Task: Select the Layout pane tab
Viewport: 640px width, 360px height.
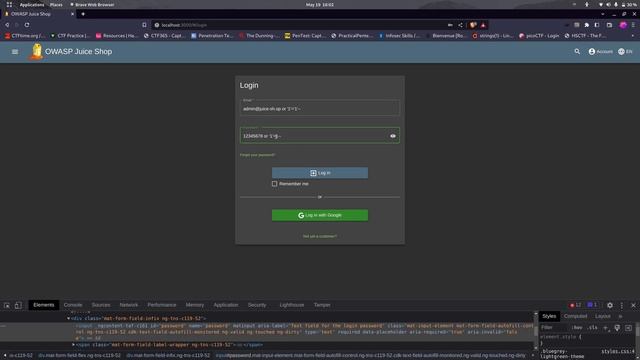Action: point(602,316)
